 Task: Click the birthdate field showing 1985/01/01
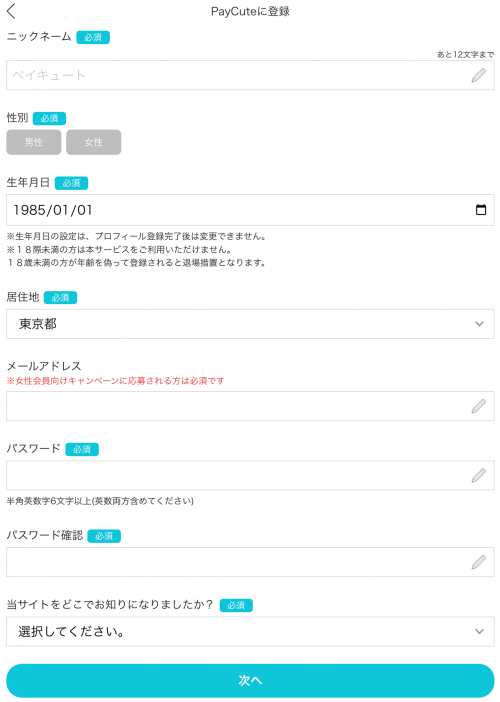(x=250, y=210)
